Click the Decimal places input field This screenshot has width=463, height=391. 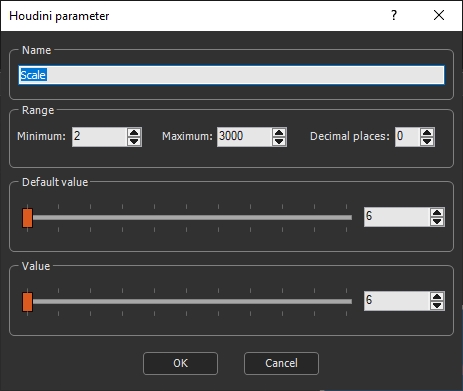point(407,137)
